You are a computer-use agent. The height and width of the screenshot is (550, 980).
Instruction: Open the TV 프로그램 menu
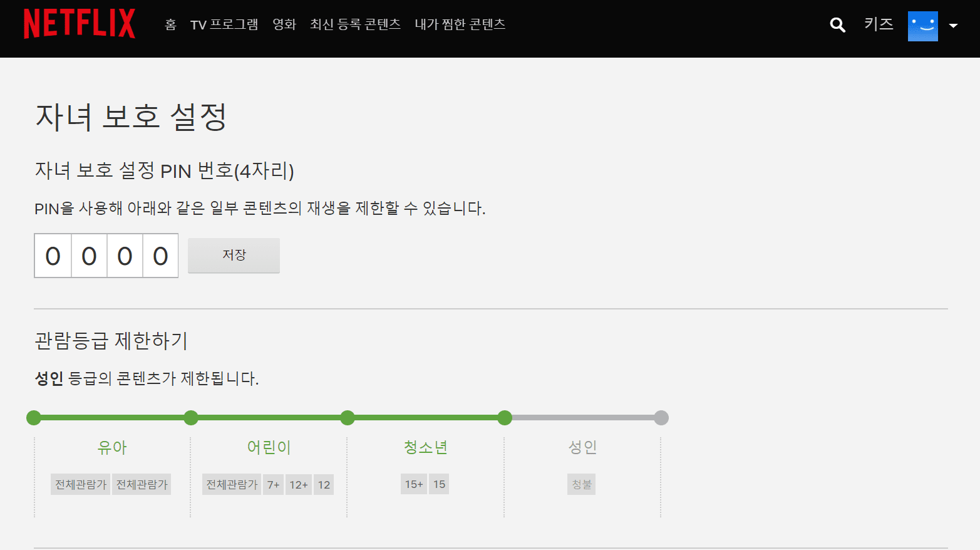[224, 24]
